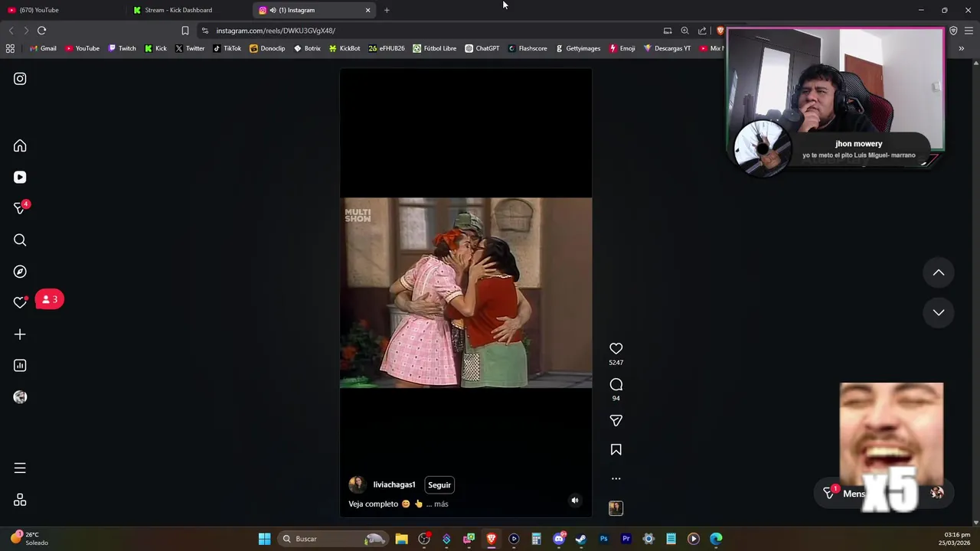This screenshot has height=551, width=980.
Task: Open the Gettyimages bookmark
Action: (578, 48)
